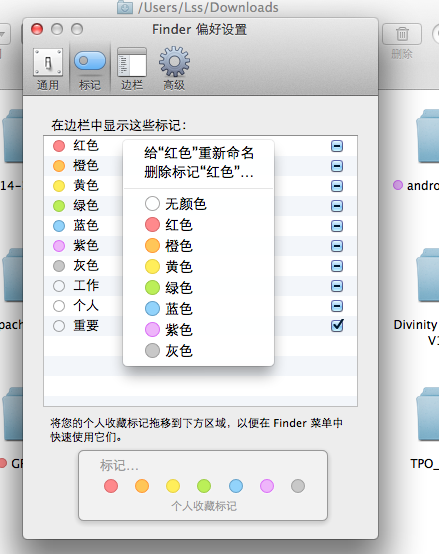Click the red dot beside 红色 in list
This screenshot has height=554, width=439.
59,146
